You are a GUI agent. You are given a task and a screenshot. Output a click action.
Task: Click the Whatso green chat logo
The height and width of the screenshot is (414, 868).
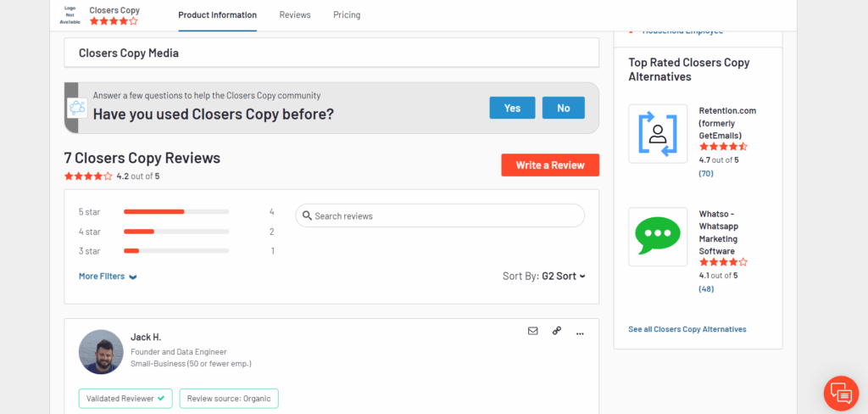(658, 237)
